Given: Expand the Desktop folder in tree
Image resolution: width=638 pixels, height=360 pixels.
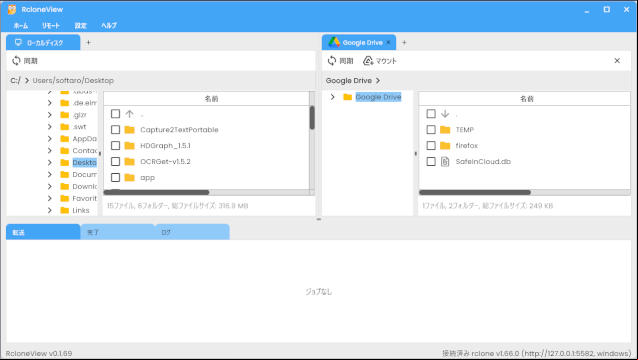Looking at the screenshot, I should (x=50, y=162).
